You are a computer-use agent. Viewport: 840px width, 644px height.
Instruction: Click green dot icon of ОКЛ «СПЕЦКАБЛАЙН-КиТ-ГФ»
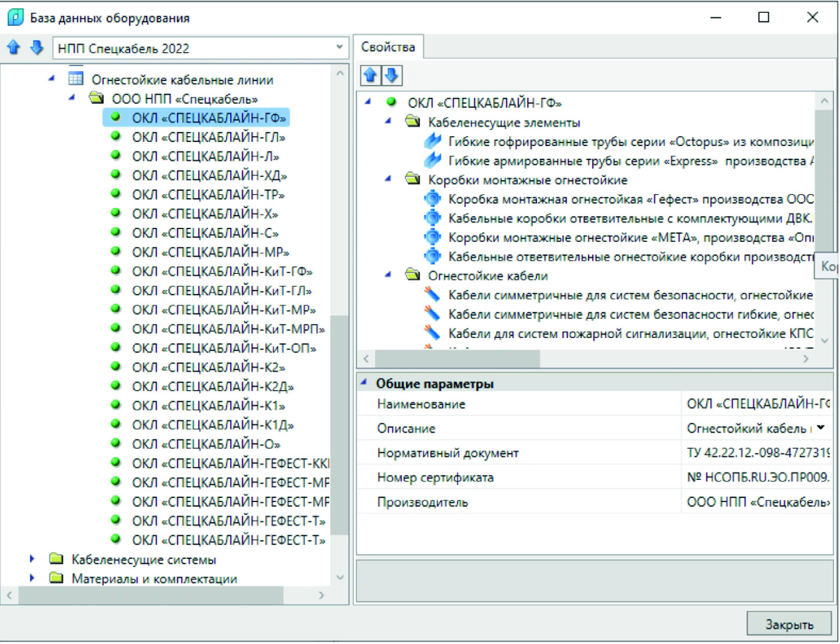pos(116,270)
